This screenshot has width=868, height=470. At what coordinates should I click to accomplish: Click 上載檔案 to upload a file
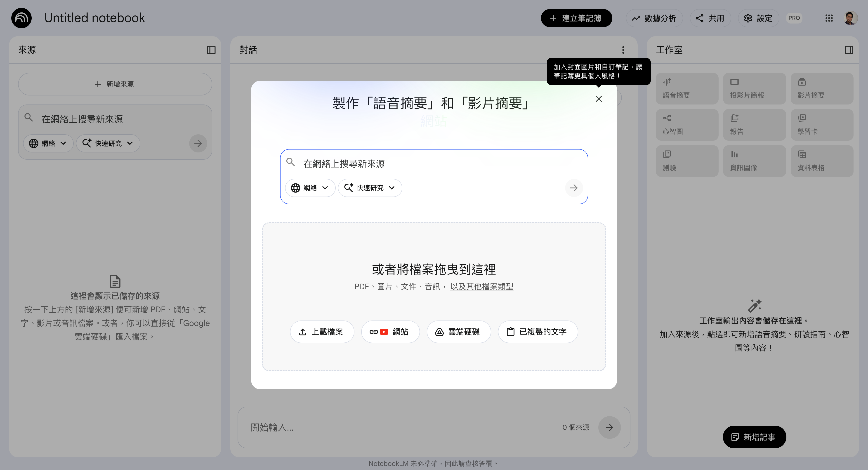click(x=322, y=332)
